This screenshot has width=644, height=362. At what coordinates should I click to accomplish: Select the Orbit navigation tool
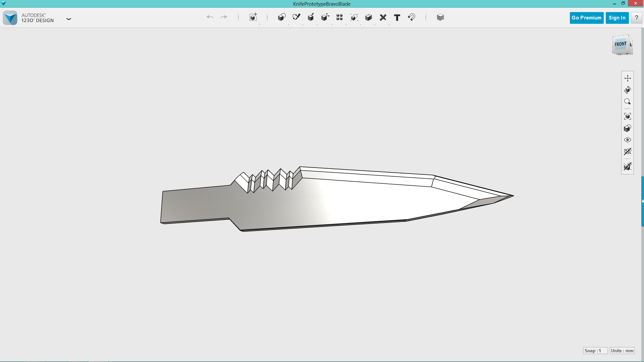point(628,90)
